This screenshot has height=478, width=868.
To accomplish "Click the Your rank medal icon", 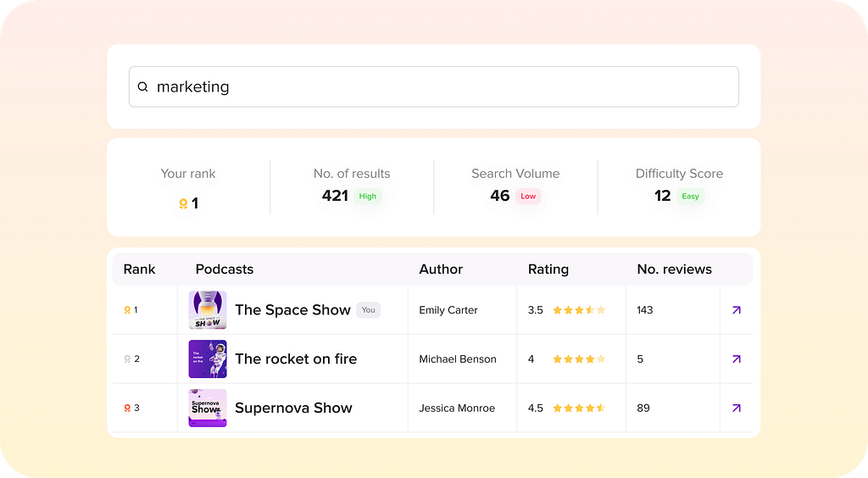I will click(x=182, y=203).
